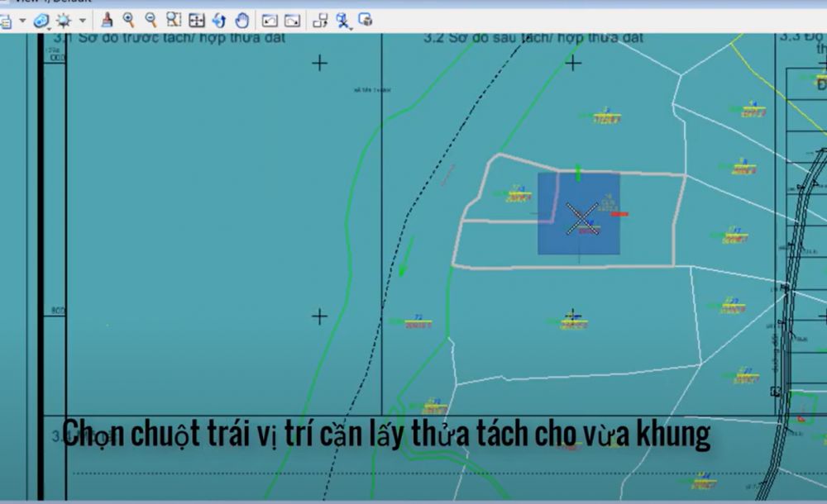This screenshot has height=504, width=827.
Task: Select the Clip Volume tool
Action: coord(342,20)
